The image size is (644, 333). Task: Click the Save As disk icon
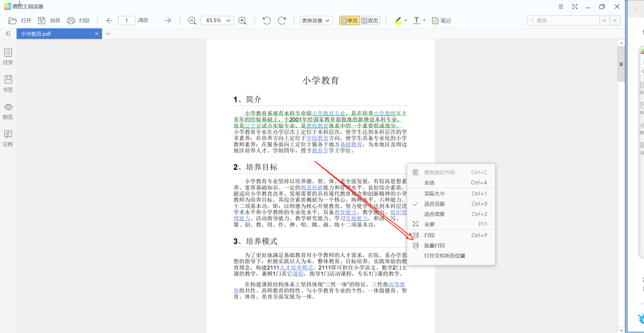click(x=42, y=20)
